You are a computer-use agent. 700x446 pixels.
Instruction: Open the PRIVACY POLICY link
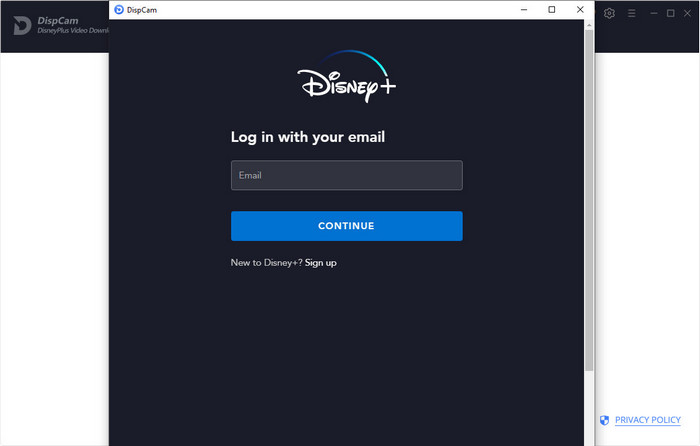click(648, 420)
